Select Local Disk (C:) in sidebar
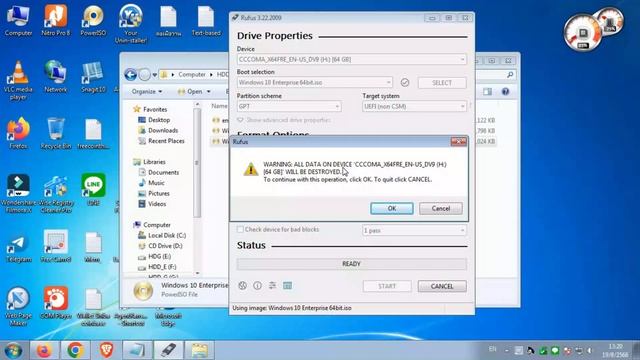This screenshot has width=640, height=360. (x=162, y=235)
